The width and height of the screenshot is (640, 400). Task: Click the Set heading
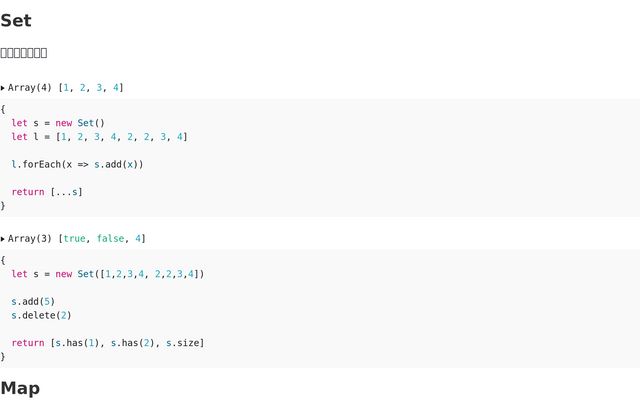(16, 21)
